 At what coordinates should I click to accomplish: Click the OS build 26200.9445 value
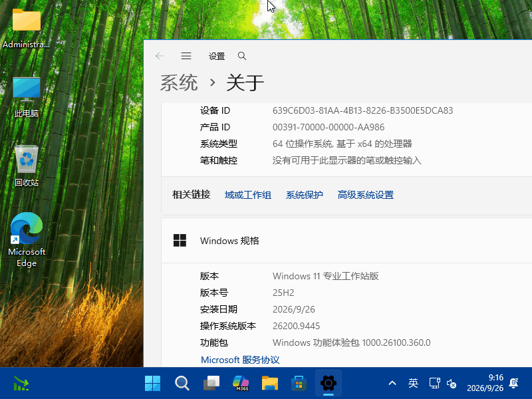coord(296,326)
